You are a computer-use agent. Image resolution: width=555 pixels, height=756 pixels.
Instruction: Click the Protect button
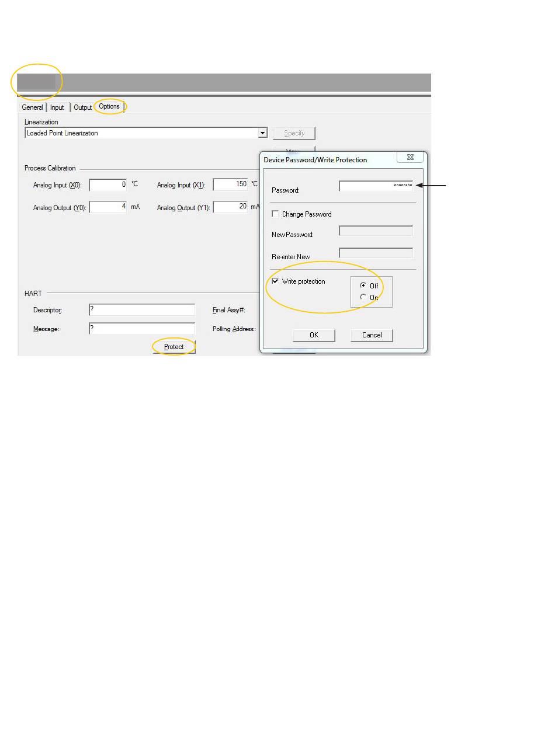coord(174,347)
